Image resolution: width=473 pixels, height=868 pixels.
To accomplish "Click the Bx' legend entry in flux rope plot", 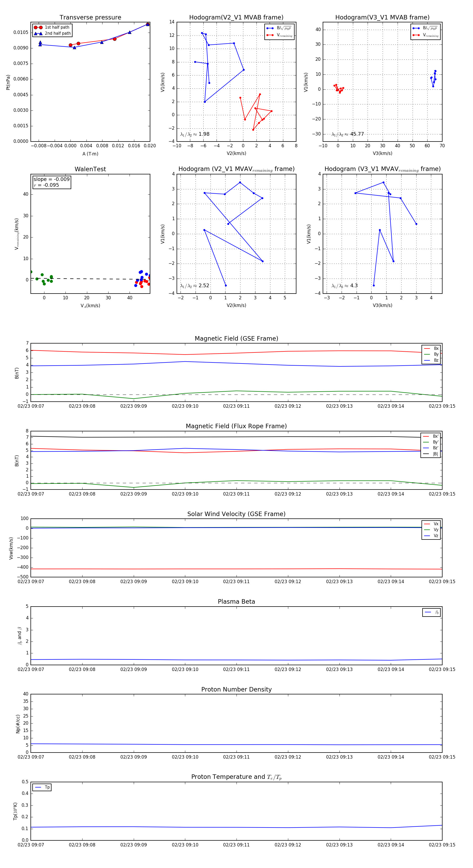I will click(x=431, y=436).
